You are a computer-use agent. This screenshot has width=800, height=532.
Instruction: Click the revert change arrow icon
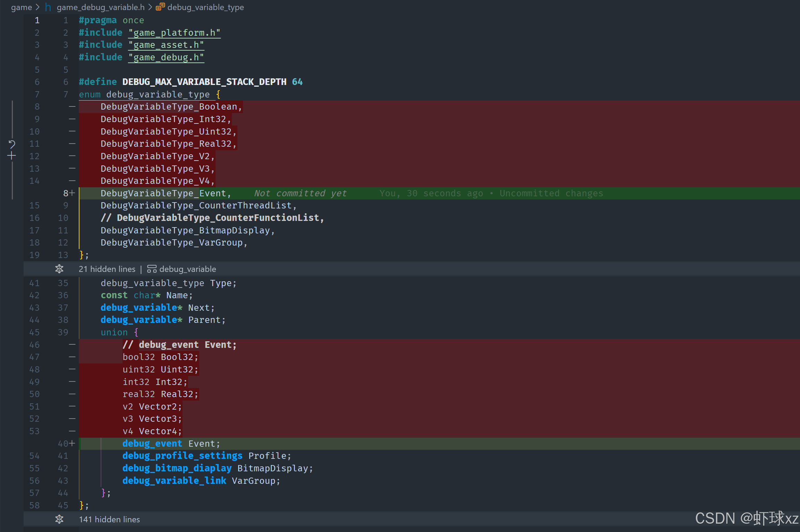tap(12, 144)
